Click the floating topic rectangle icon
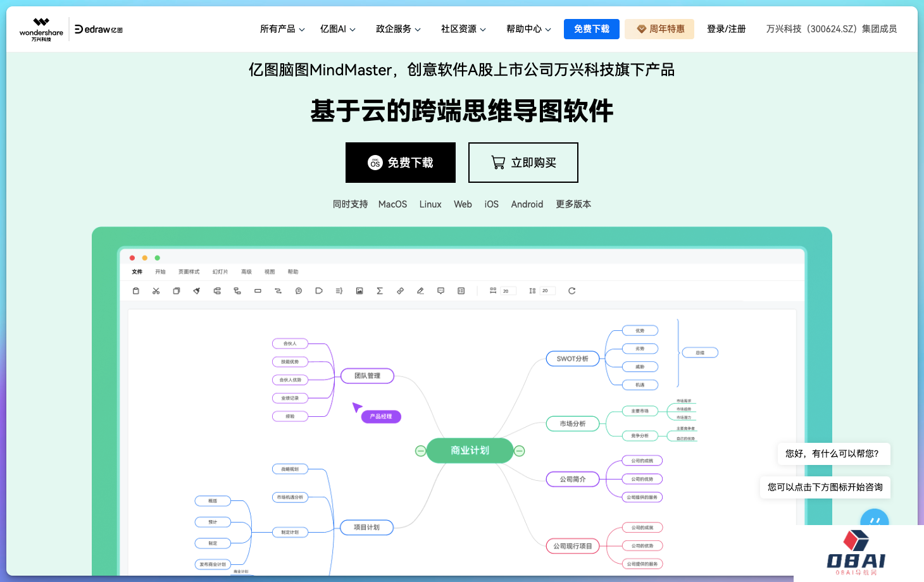This screenshot has width=924, height=582. [258, 291]
